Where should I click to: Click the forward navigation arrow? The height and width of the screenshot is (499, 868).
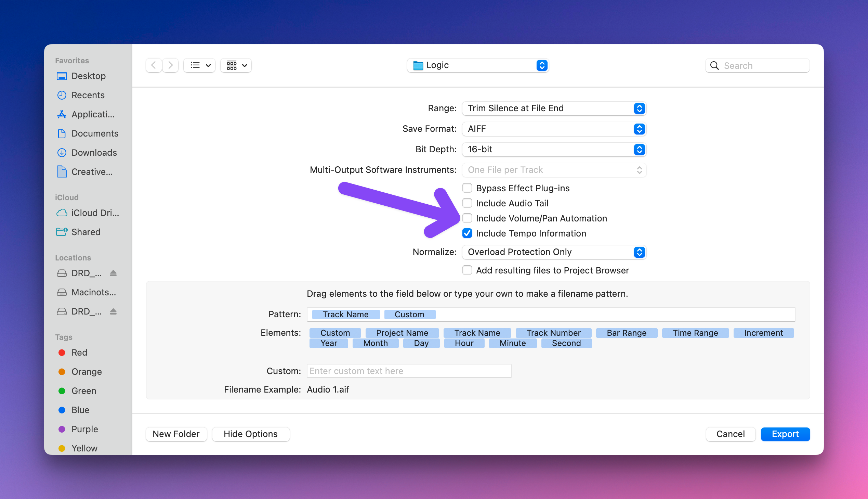click(x=170, y=65)
